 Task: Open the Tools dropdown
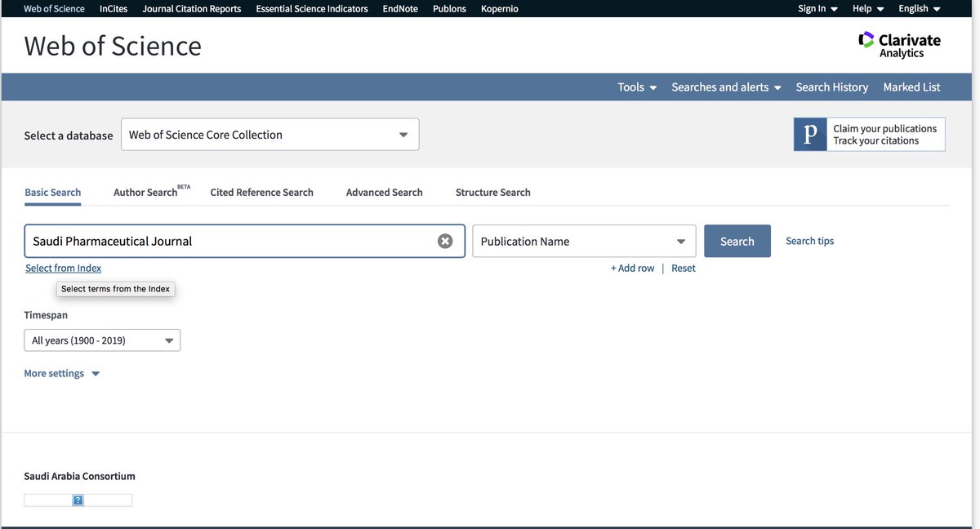637,87
